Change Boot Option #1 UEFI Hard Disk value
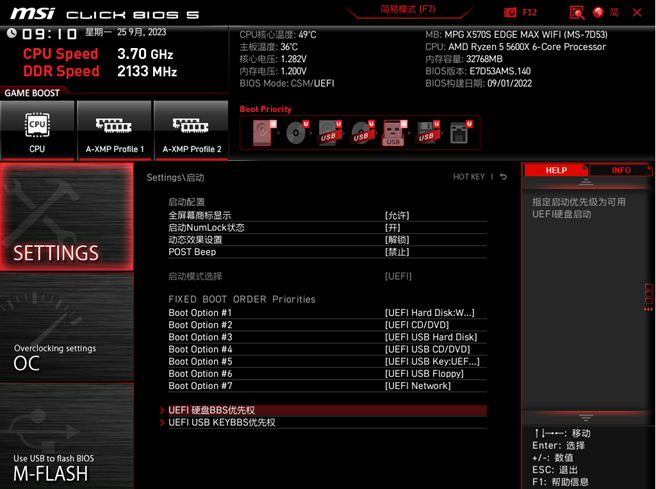The width and height of the screenshot is (656, 489). click(x=430, y=313)
